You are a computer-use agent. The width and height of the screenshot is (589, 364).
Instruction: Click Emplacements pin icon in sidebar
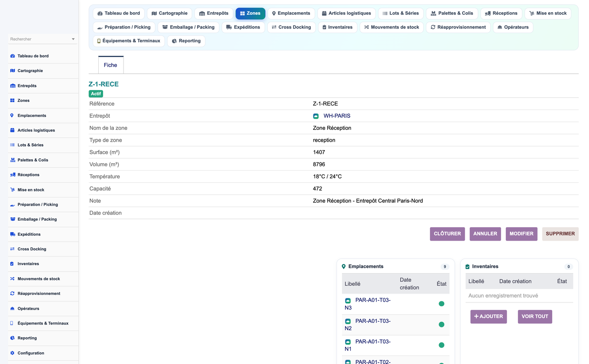pyautogui.click(x=12, y=116)
